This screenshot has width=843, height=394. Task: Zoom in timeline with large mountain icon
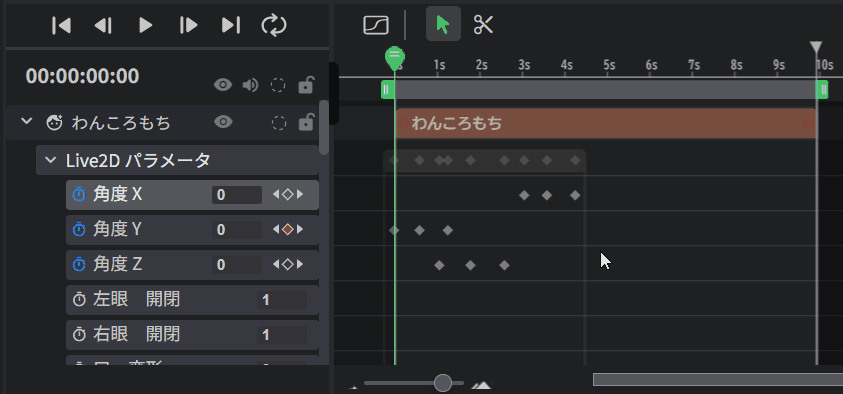482,384
